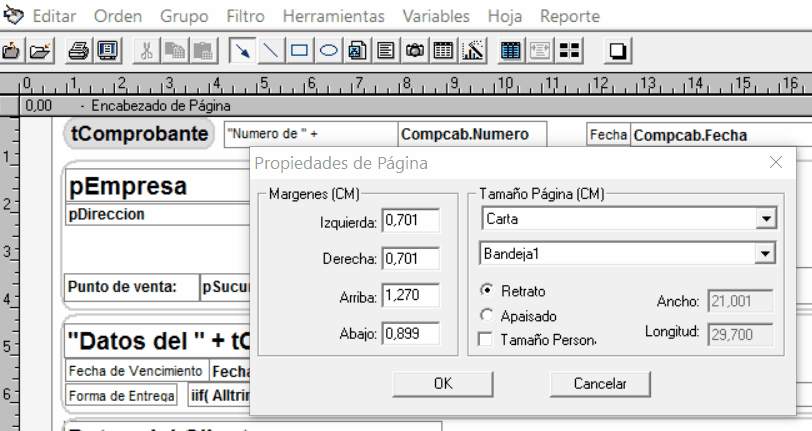Screen dimensions: 812x431
Task: Select the line drawing tool
Action: (271, 51)
